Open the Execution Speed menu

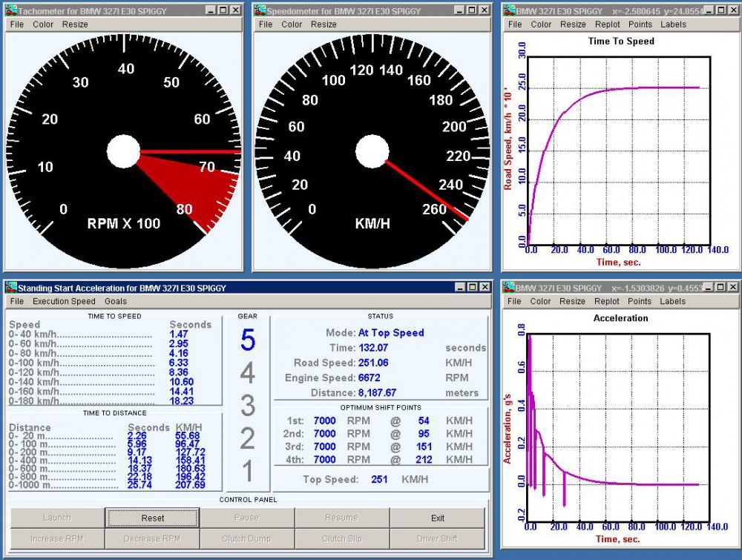64,301
